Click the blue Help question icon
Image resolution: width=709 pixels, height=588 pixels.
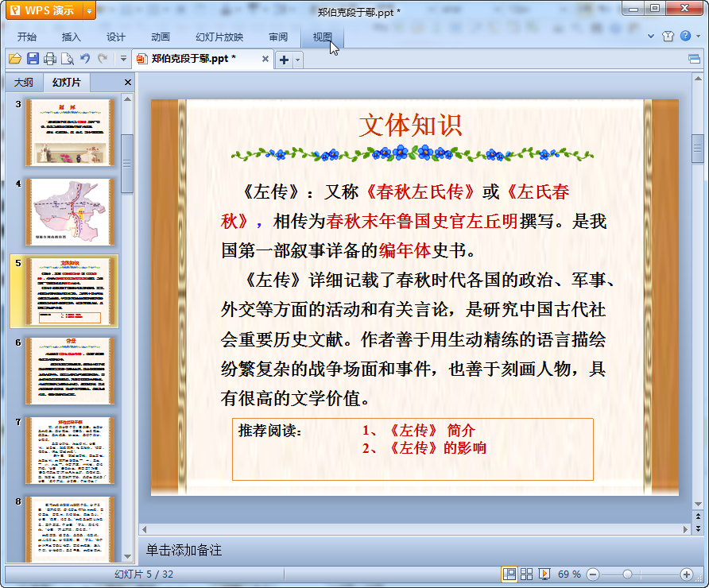click(x=685, y=36)
